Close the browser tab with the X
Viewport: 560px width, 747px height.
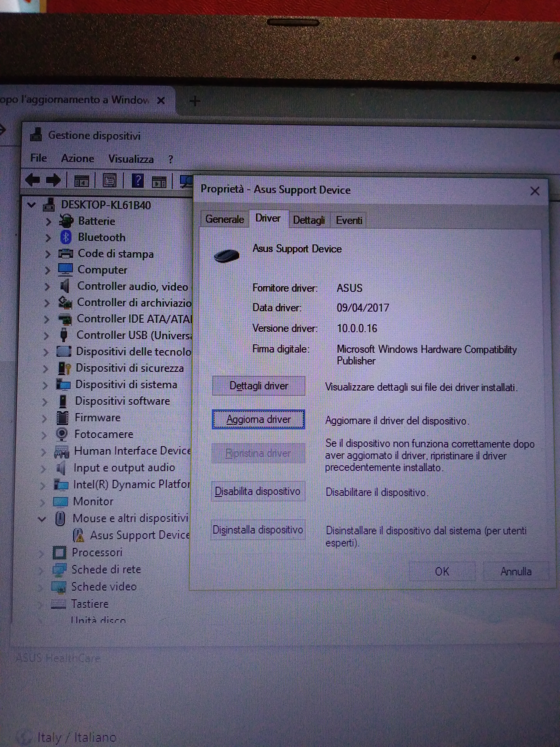click(161, 100)
